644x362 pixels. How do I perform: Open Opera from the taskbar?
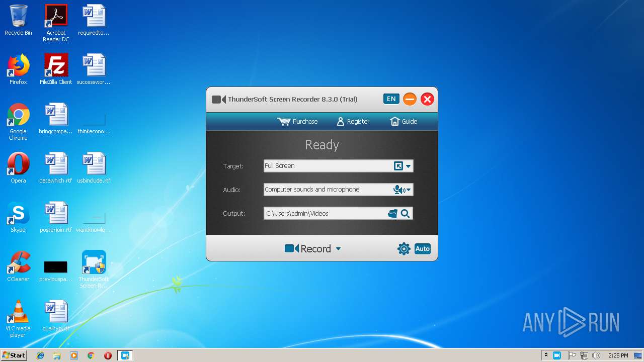(108, 355)
